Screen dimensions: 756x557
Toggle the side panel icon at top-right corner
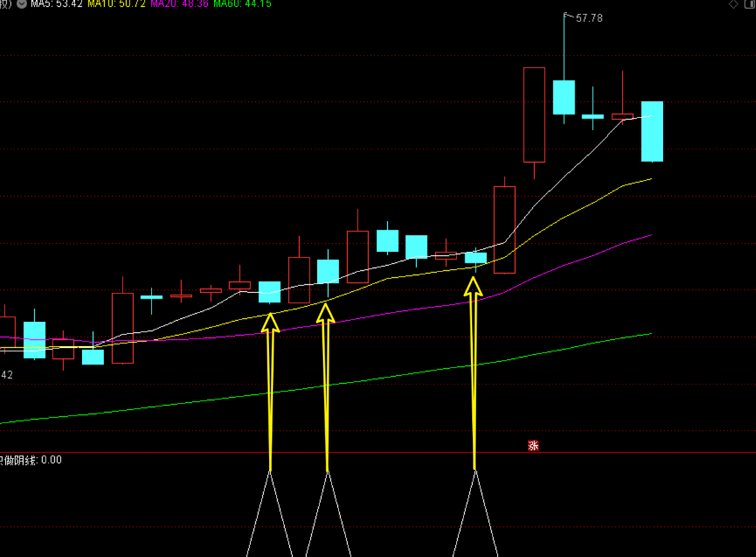750,4
